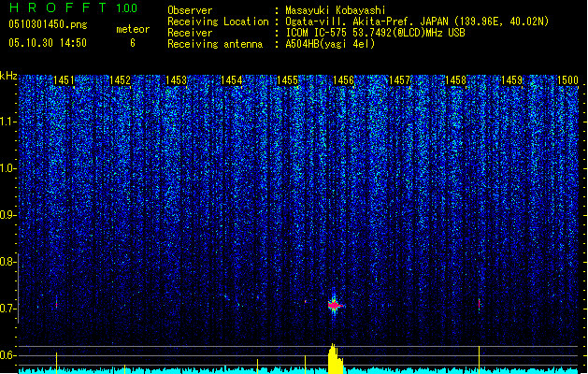Click the 0.9 kHz frequency label

(7, 215)
